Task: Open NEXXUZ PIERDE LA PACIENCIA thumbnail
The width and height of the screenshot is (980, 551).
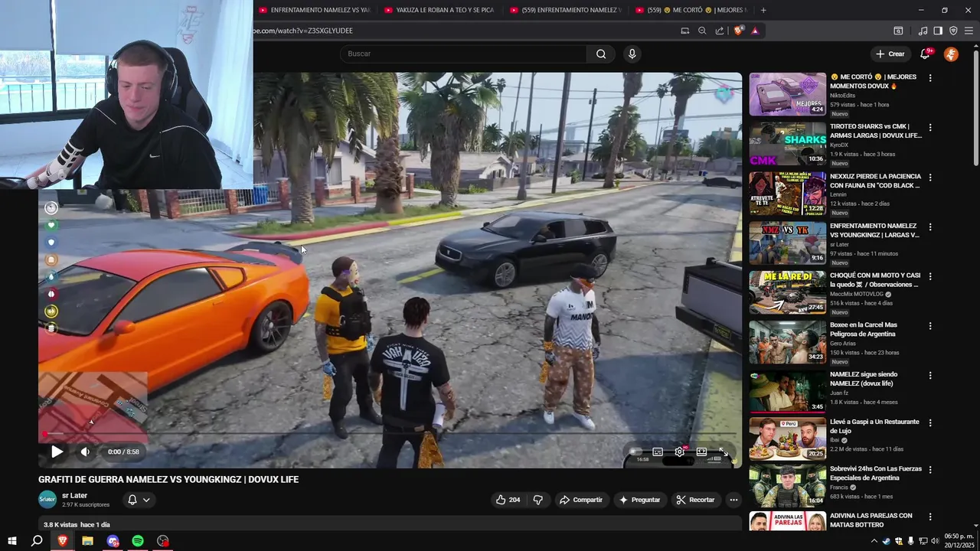Action: (x=788, y=193)
